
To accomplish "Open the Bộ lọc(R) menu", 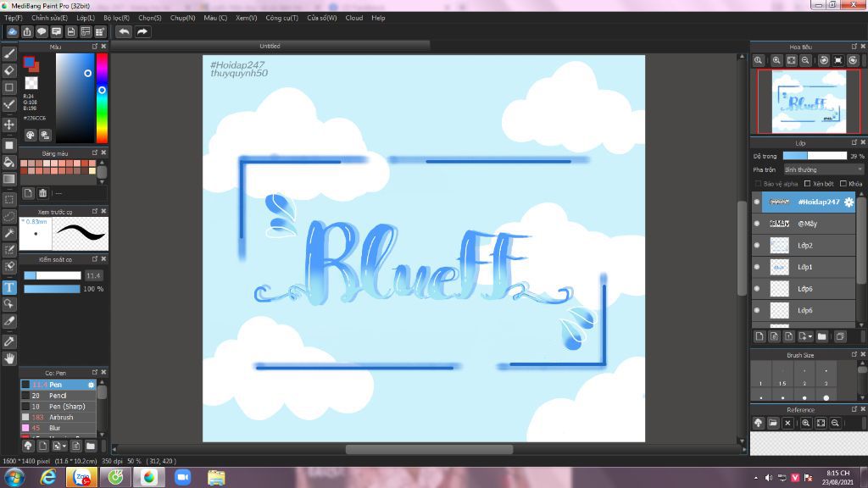I will [x=116, y=18].
